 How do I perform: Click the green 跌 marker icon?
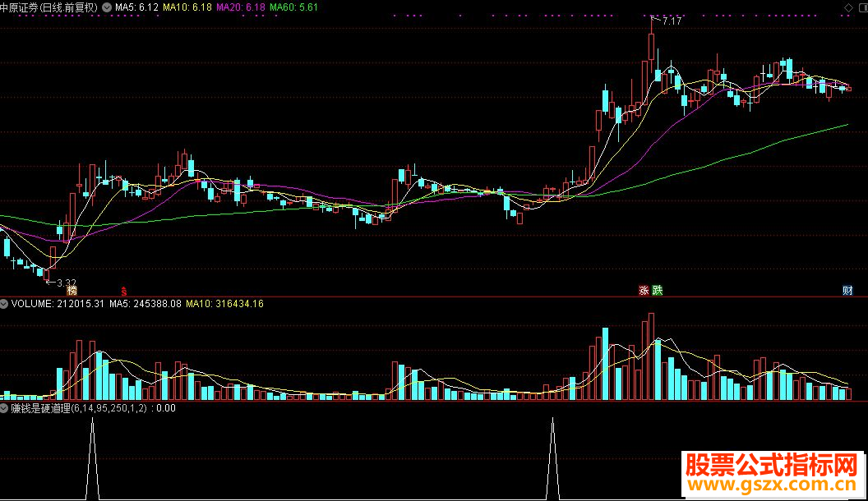tap(657, 290)
